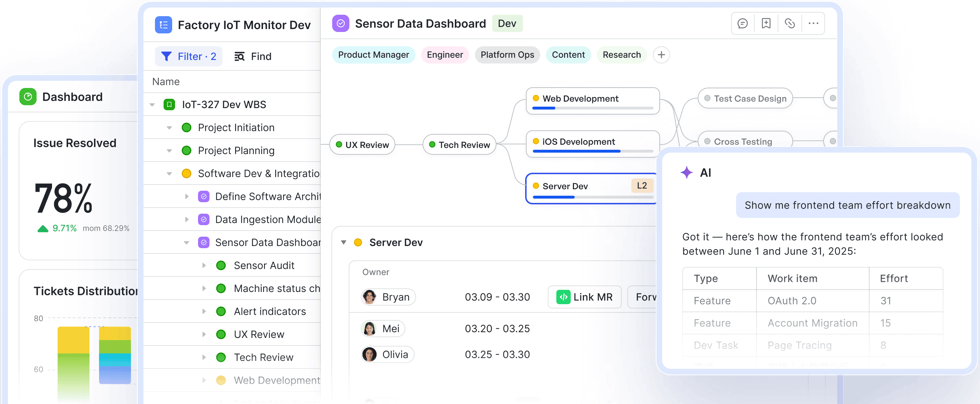Select the Tech Review workflow node
Image resolution: width=980 pixels, height=404 pixels.
coord(459,145)
